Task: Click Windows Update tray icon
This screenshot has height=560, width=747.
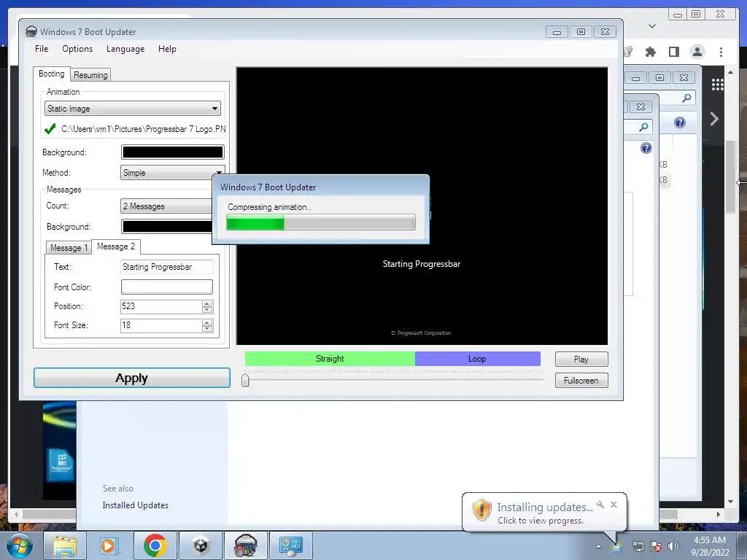Action: (x=617, y=546)
